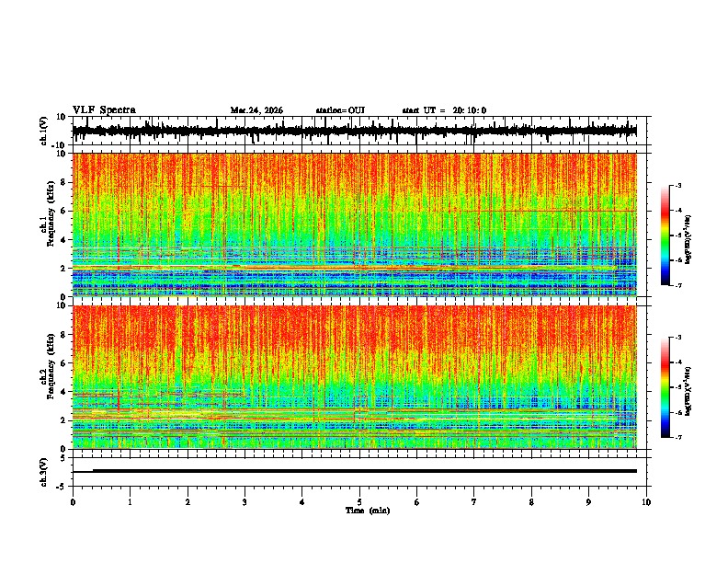Click time-axis tick label "1"

131,502
